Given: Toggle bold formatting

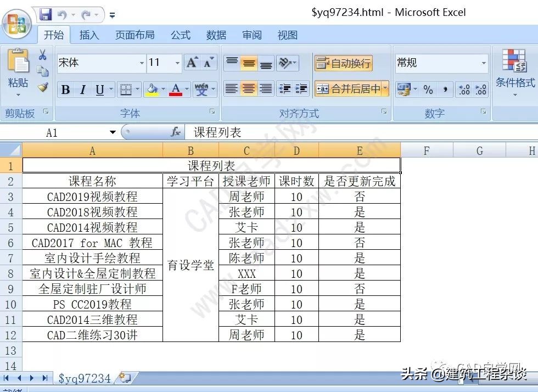Looking at the screenshot, I should [65, 89].
